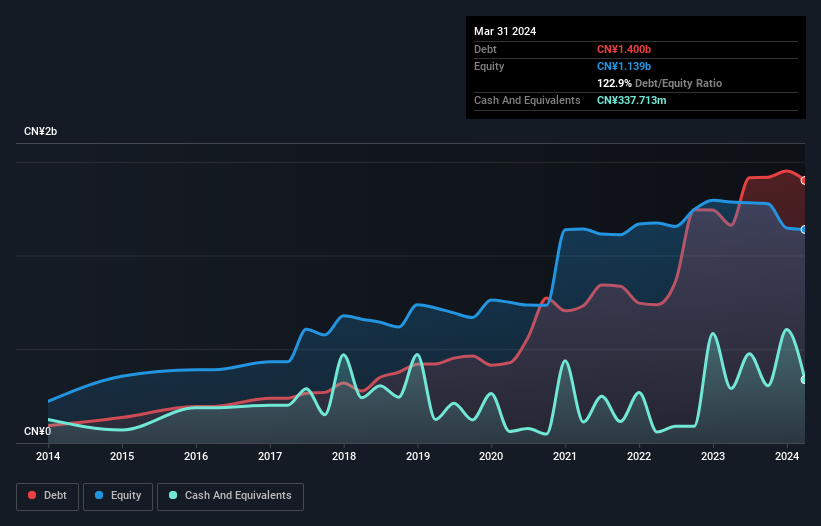The image size is (821, 526).
Task: Jump to the 2021 x-axis year label
Action: coord(566,457)
